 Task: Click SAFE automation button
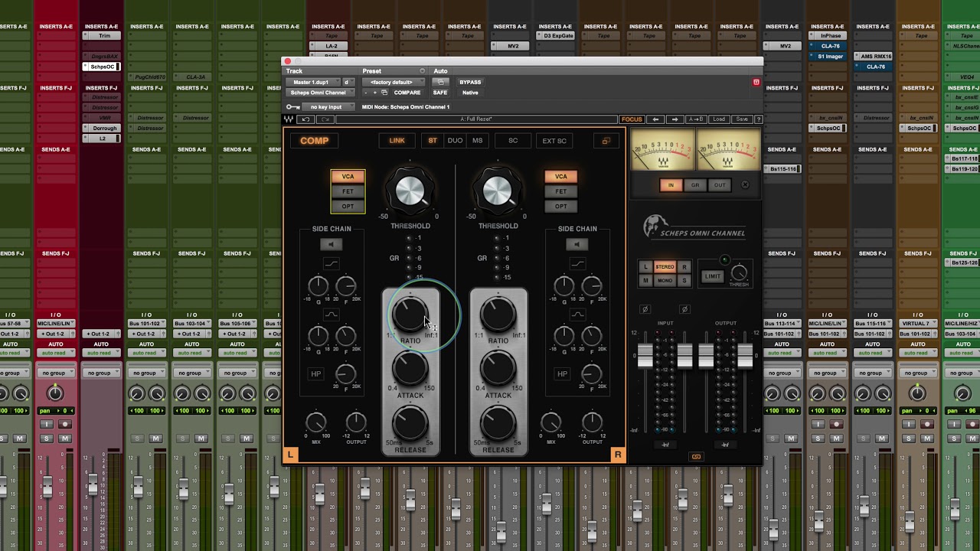point(440,93)
